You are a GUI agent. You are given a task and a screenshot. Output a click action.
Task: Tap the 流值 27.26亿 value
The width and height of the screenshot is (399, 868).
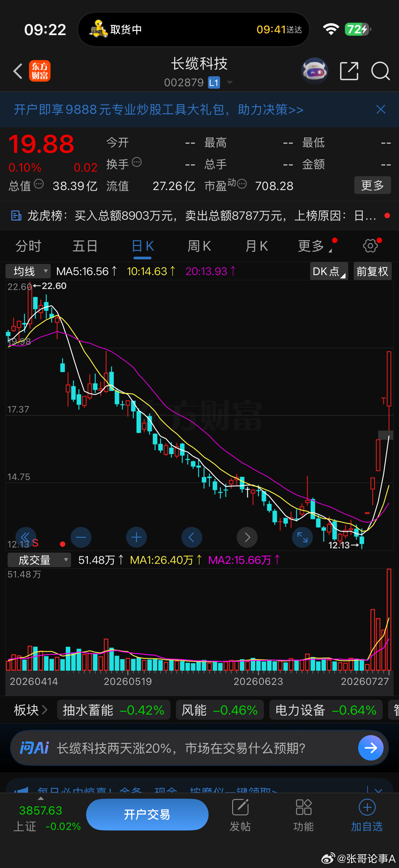(174, 186)
